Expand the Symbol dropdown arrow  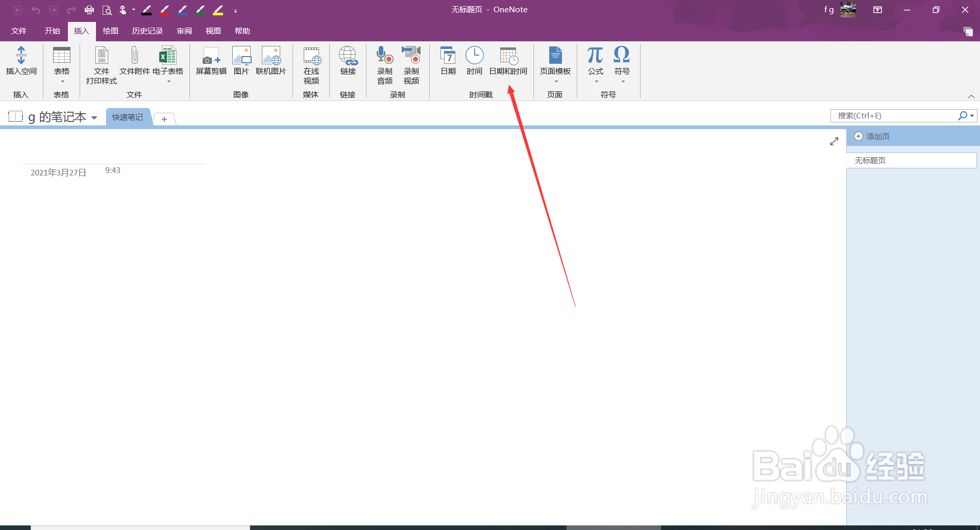[x=623, y=82]
